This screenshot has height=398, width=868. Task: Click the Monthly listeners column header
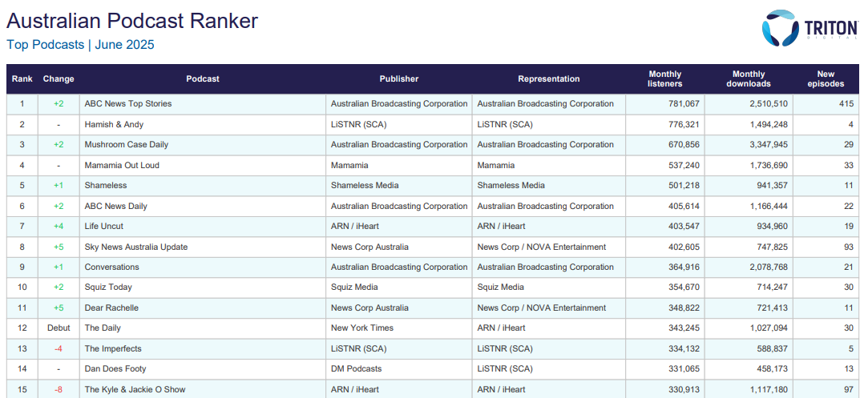[x=665, y=79]
